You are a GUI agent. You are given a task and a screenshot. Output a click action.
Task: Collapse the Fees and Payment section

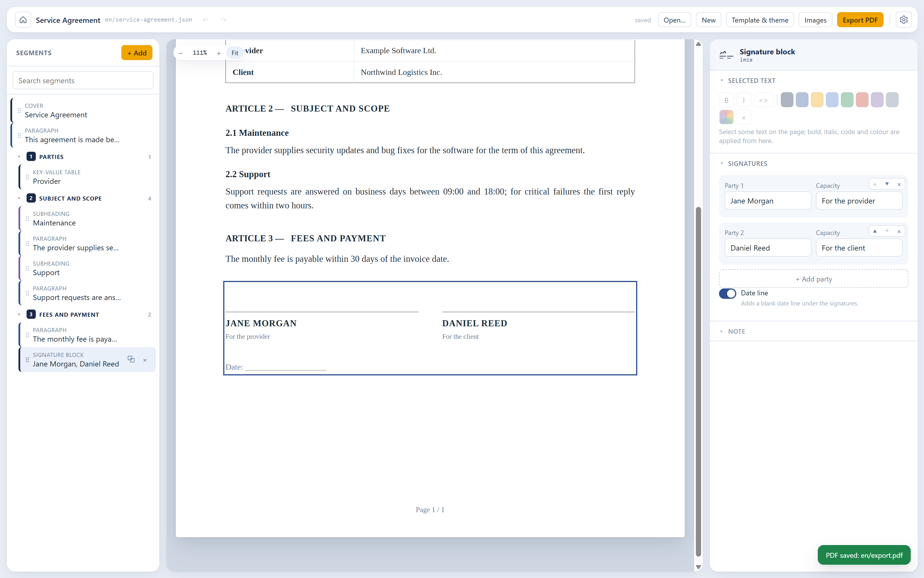[x=19, y=315]
